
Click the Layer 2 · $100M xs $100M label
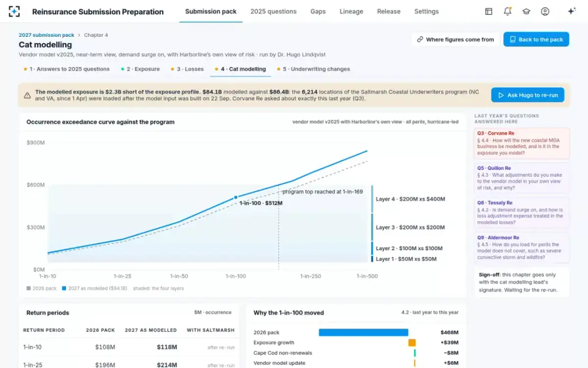click(x=409, y=248)
